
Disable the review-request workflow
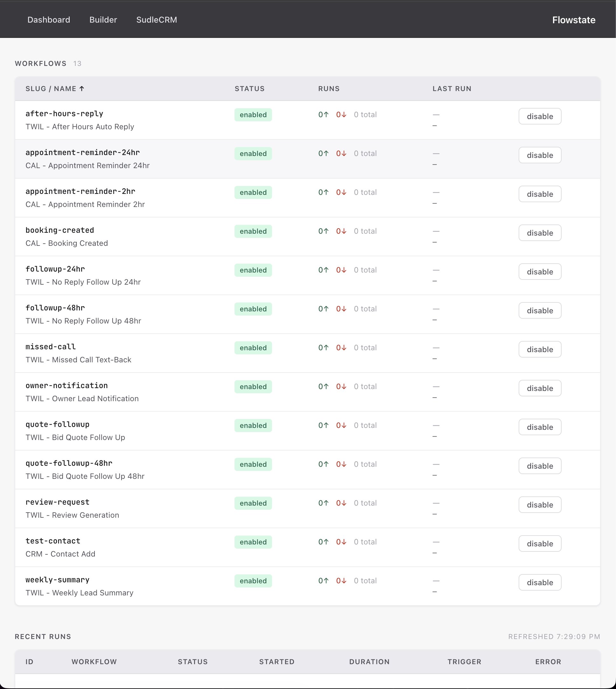[x=540, y=505]
